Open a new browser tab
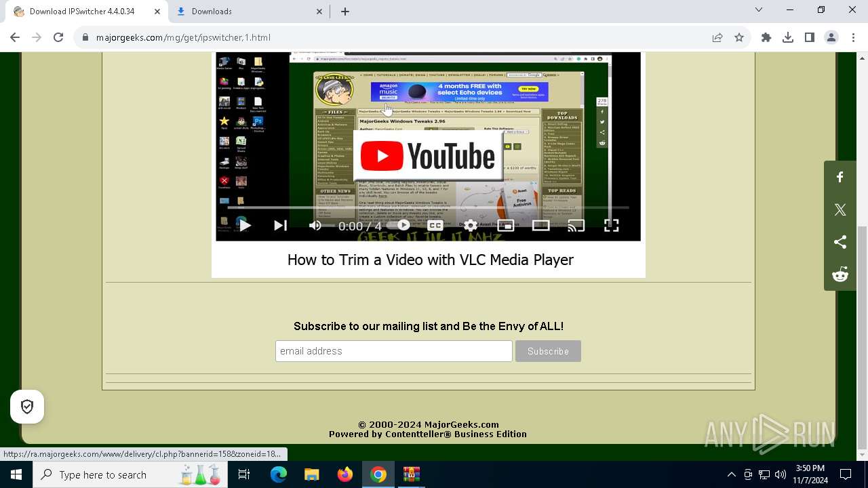 345,12
